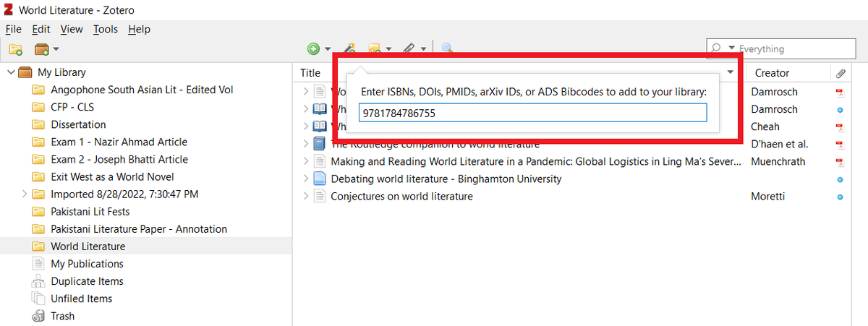Expand the Conjectures on world literature item
Image resolution: width=868 pixels, height=326 pixels.
click(x=306, y=196)
